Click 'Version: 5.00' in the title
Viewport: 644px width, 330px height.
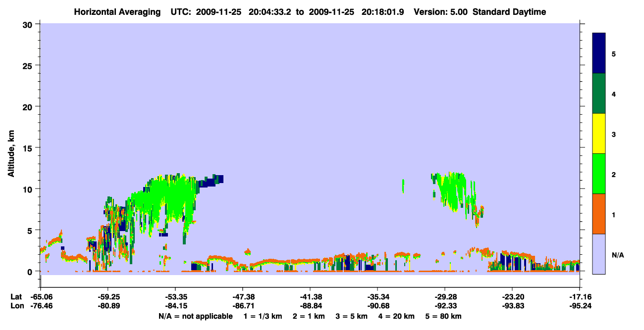pyautogui.click(x=441, y=12)
